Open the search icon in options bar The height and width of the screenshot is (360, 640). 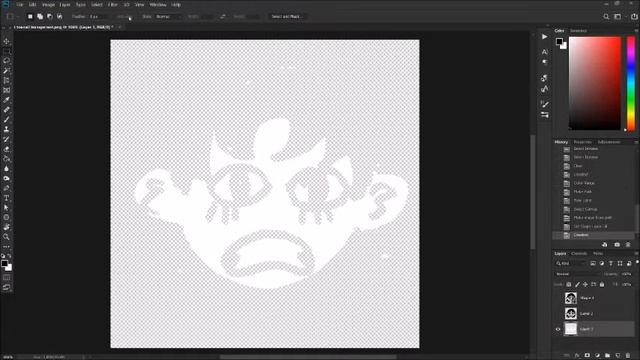pyautogui.click(x=606, y=17)
